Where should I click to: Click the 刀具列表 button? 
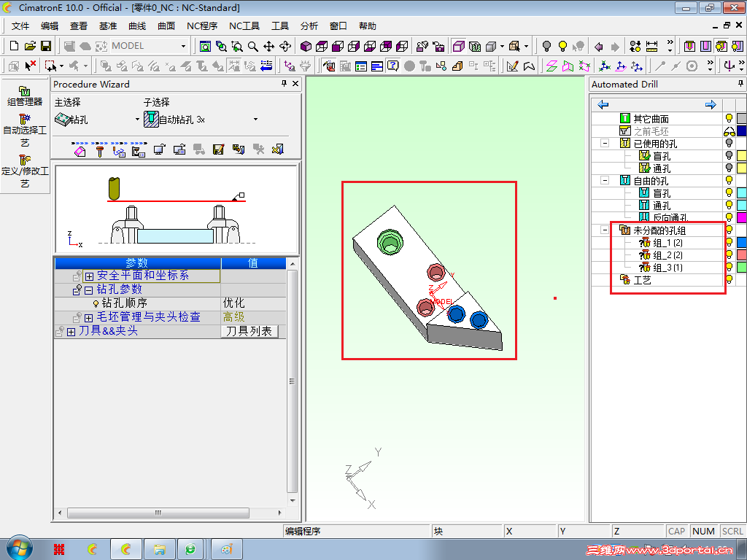click(249, 332)
